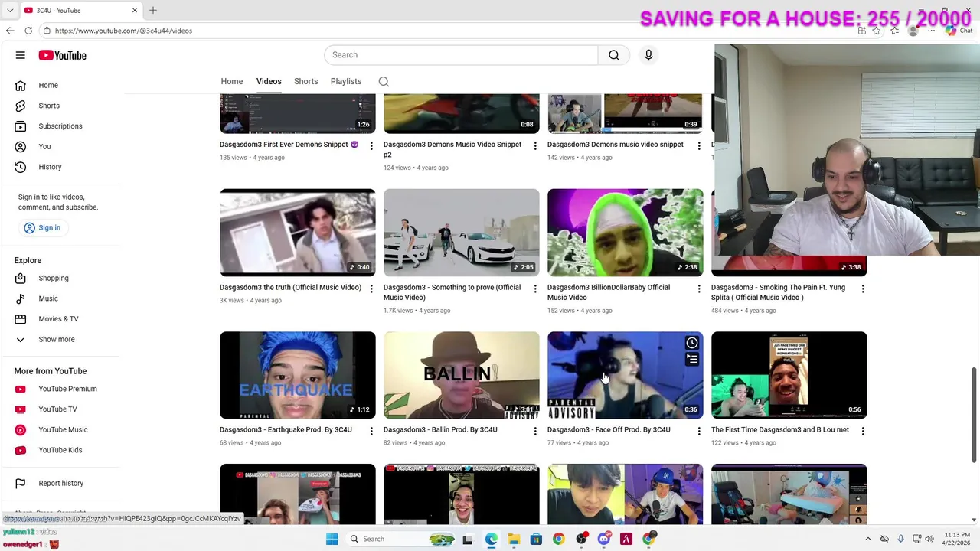The width and height of the screenshot is (980, 551).
Task: Open Report history in sidebar
Action: 61,483
